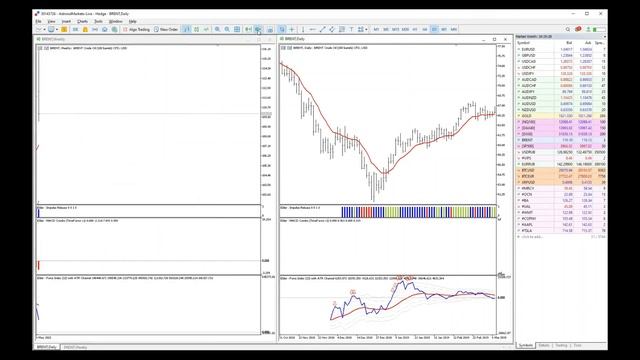
Task: Click the New Order button
Action: pyautogui.click(x=166, y=29)
